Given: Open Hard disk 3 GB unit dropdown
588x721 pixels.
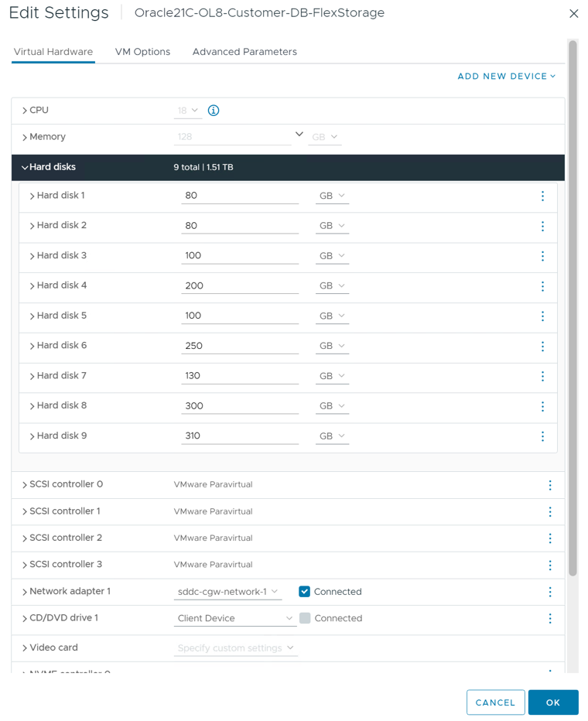Looking at the screenshot, I should [x=332, y=255].
